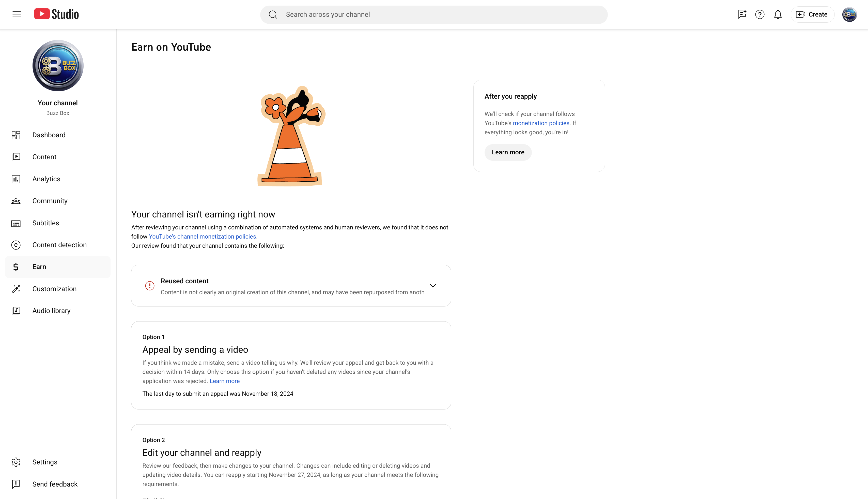Viewport: 868px width, 499px height.
Task: Click the Option 2 label
Action: [x=154, y=440]
